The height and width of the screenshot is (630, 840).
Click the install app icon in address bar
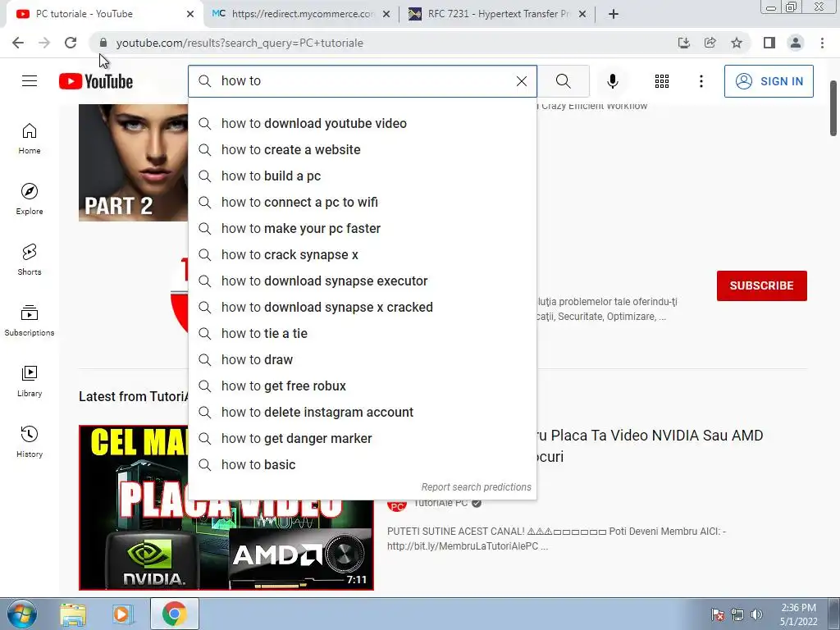coord(684,43)
